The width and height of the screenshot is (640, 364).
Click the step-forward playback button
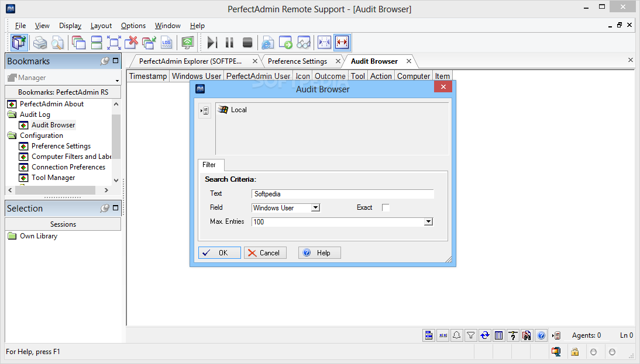[212, 43]
